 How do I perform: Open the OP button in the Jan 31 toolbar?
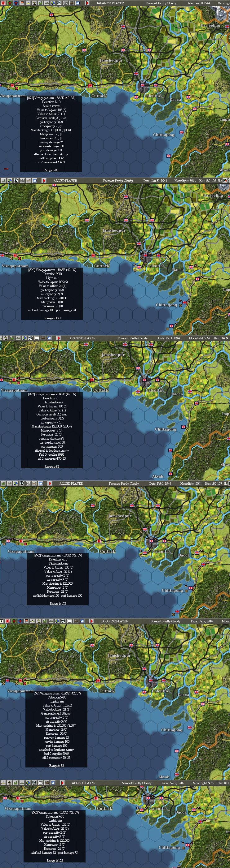[x=22, y=181]
